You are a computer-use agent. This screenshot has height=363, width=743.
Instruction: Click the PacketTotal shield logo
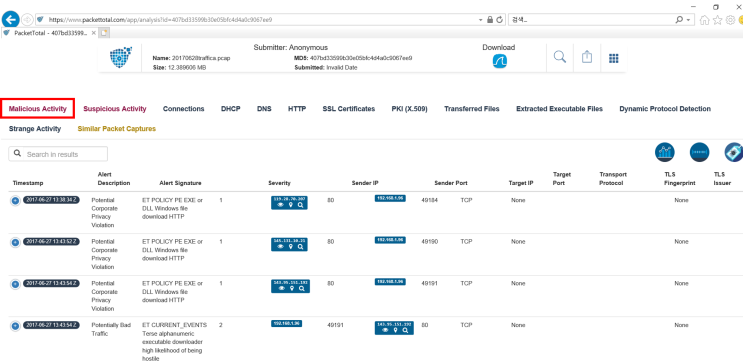click(121, 58)
